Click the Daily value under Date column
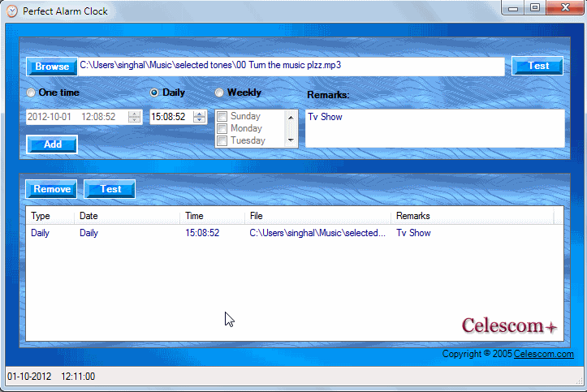 pos(88,233)
